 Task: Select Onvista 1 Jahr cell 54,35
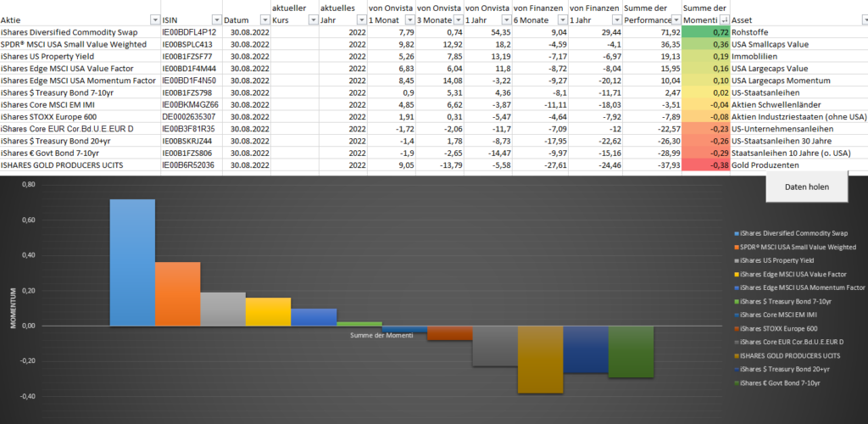point(488,32)
